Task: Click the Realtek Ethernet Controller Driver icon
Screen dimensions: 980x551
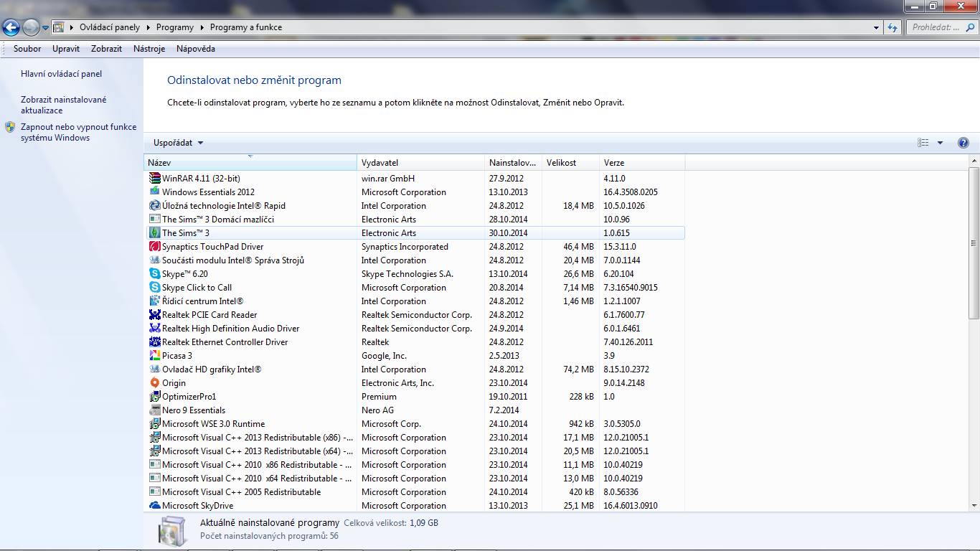Action: (x=154, y=342)
